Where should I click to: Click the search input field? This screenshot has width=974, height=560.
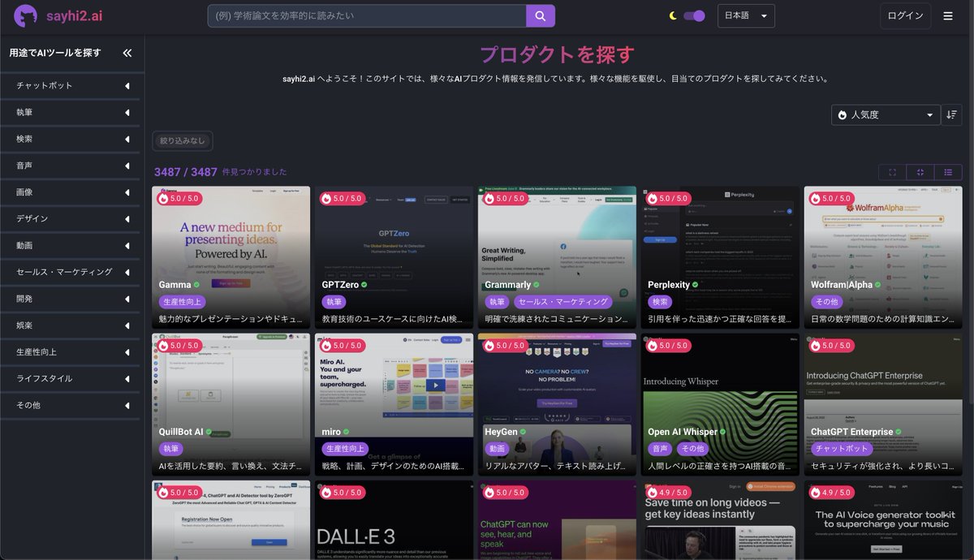(x=367, y=16)
